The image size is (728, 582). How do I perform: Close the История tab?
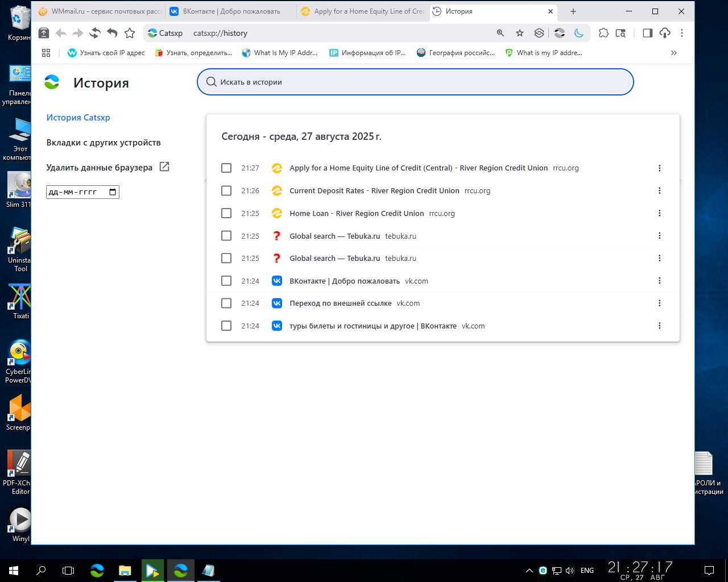(x=551, y=11)
